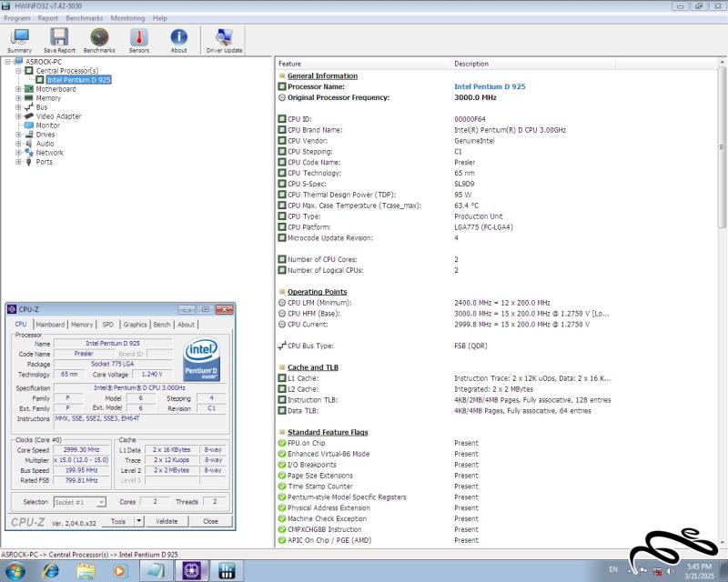Click the Intel Pentium D logo in CPU-Z

point(201,360)
